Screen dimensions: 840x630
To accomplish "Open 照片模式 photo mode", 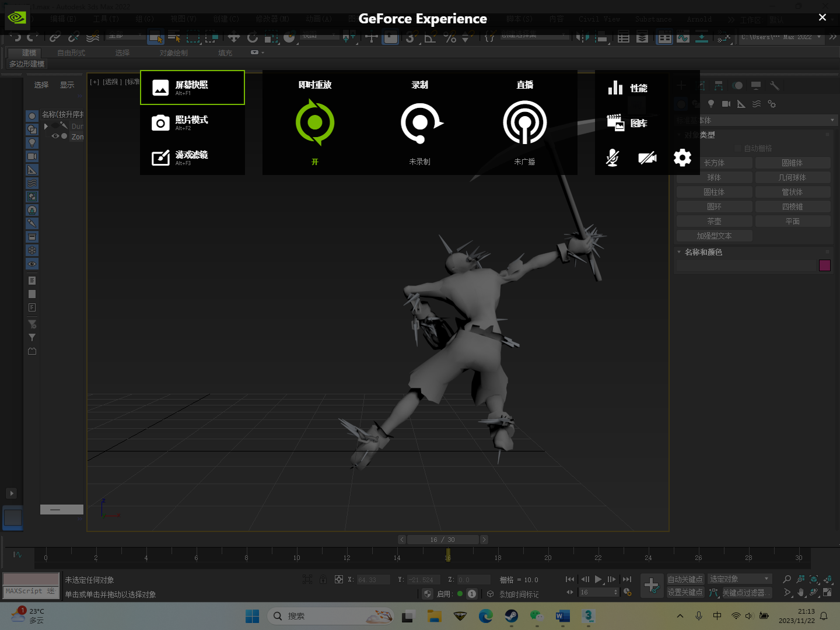I will point(192,123).
